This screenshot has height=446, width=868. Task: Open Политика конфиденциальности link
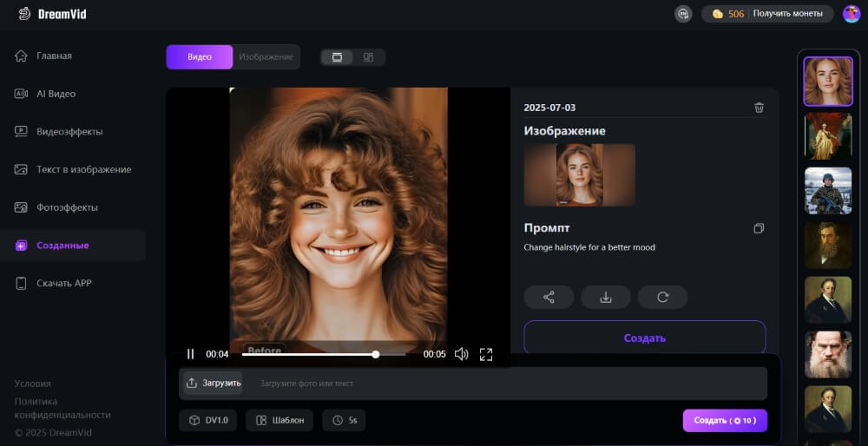[62, 408]
